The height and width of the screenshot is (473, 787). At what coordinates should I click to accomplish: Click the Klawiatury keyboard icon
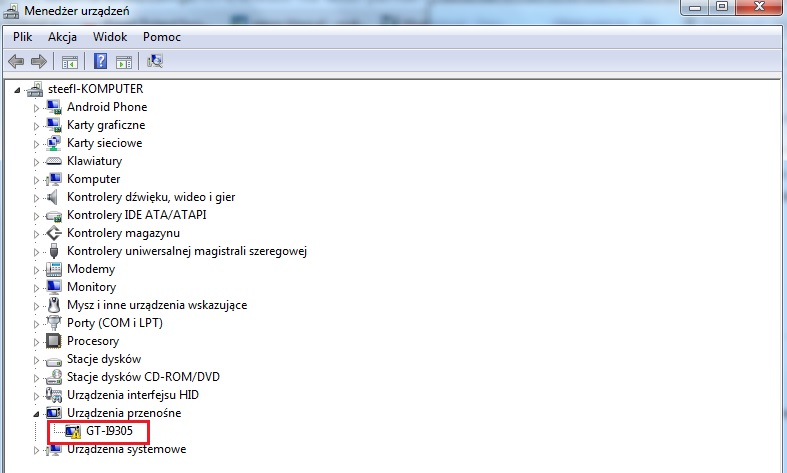[x=54, y=161]
